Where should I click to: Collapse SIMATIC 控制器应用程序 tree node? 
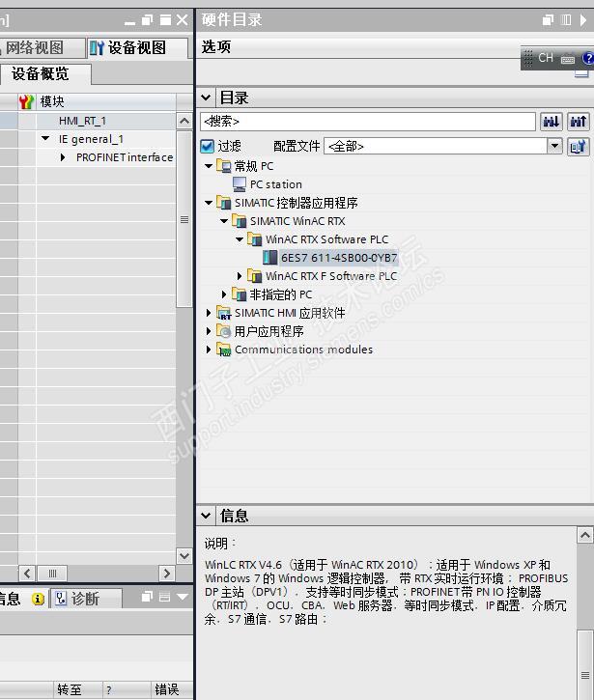coord(209,203)
